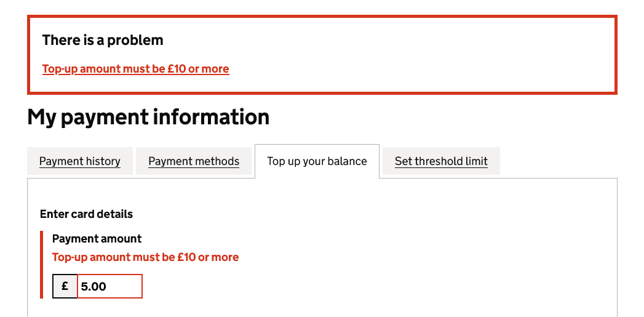Click blank space right of My payment information heading
The height and width of the screenshot is (317, 644).
click(x=443, y=117)
